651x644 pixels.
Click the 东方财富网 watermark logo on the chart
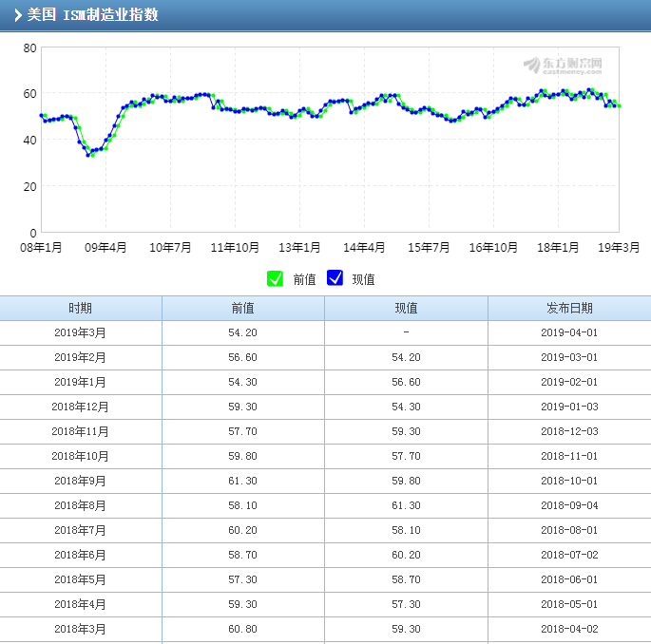[563, 66]
